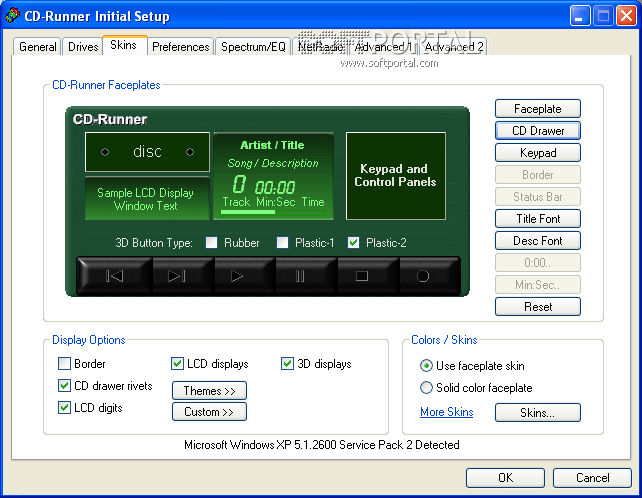Image resolution: width=642 pixels, height=498 pixels.
Task: Click the CD-Runner title bar app icon
Action: 12,16
